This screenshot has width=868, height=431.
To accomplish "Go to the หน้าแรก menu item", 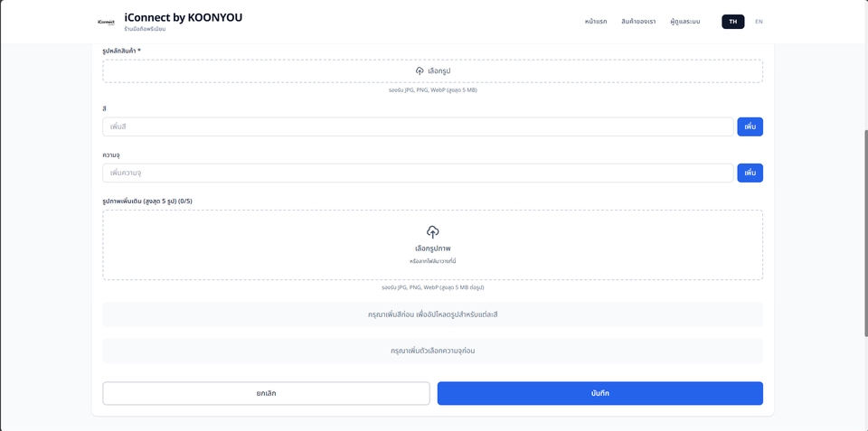I will [596, 22].
